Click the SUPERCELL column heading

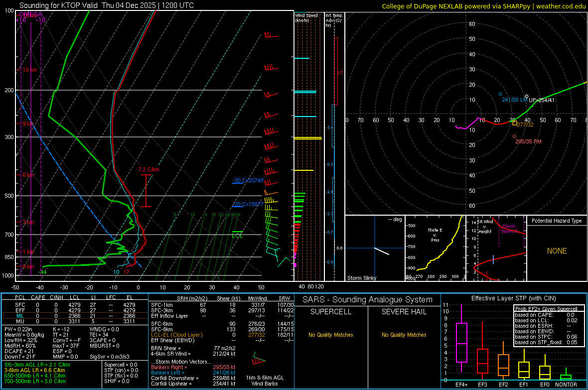331,312
